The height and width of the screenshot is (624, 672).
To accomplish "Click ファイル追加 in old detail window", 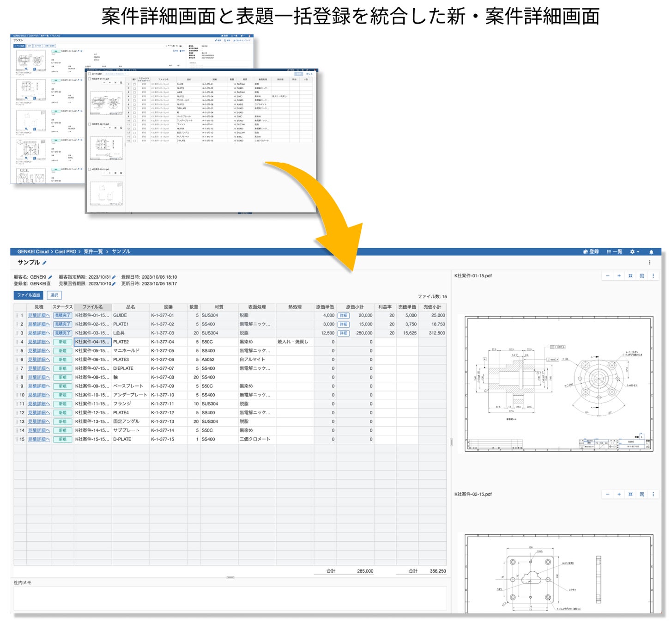I will pos(19,46).
